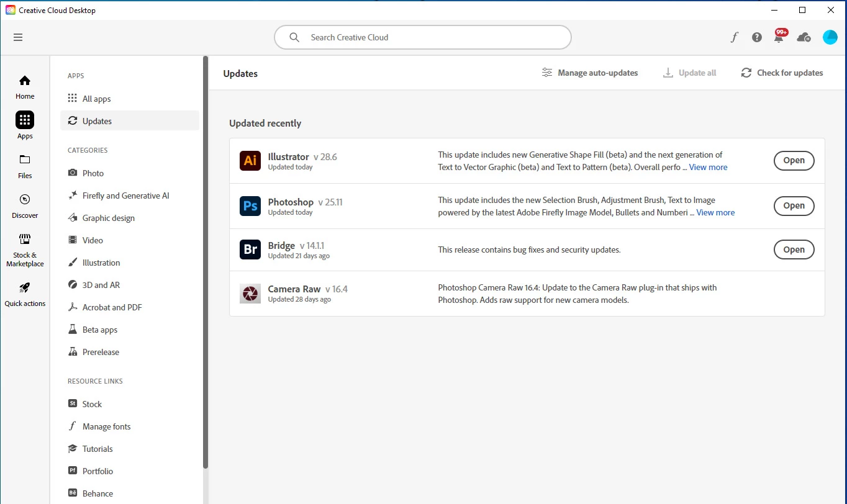The image size is (847, 504).
Task: Click View more for Photoshop update
Action: pyautogui.click(x=715, y=212)
